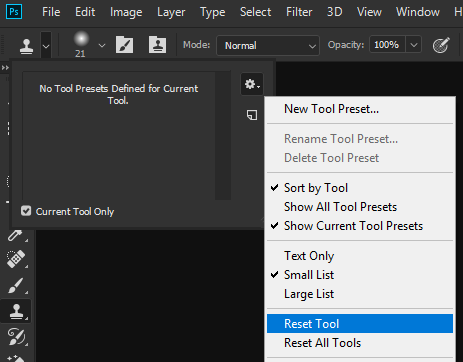Click the Mode label in options bar
This screenshot has height=362, width=463.
tap(197, 45)
